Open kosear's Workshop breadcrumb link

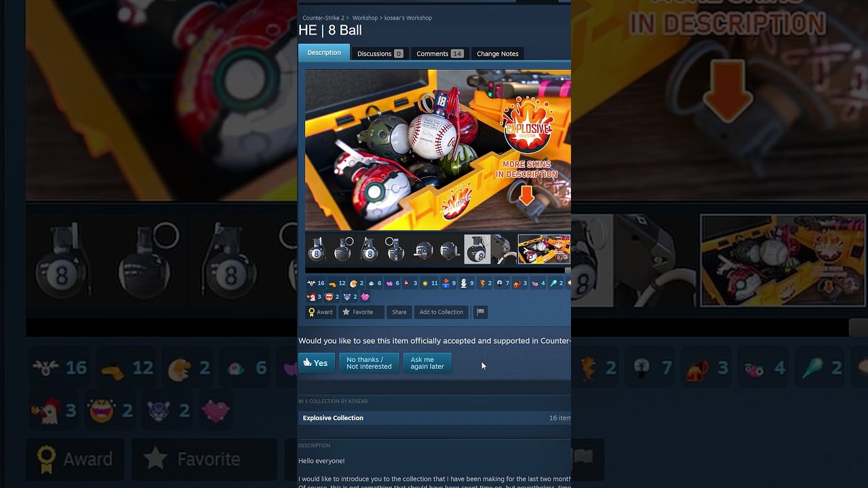408,18
